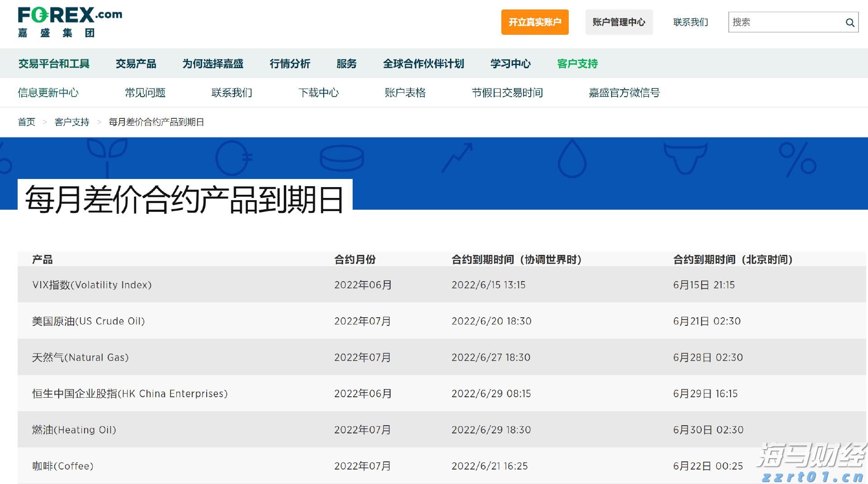Open the 常见问题 page

click(x=145, y=93)
